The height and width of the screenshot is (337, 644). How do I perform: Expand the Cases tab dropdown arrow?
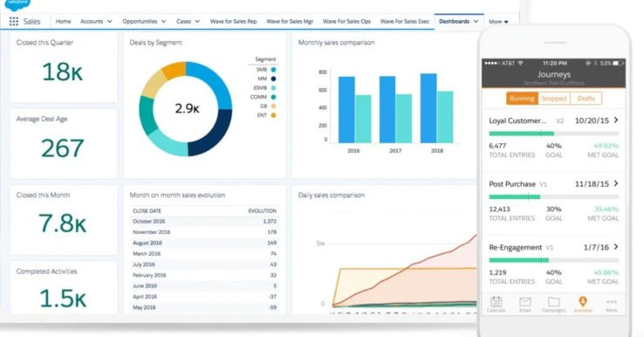click(x=197, y=21)
